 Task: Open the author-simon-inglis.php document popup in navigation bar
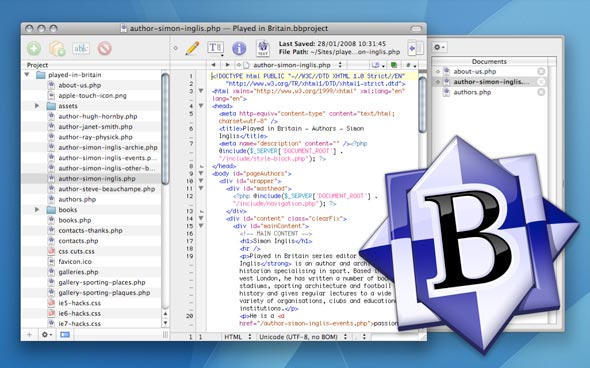(x=293, y=65)
